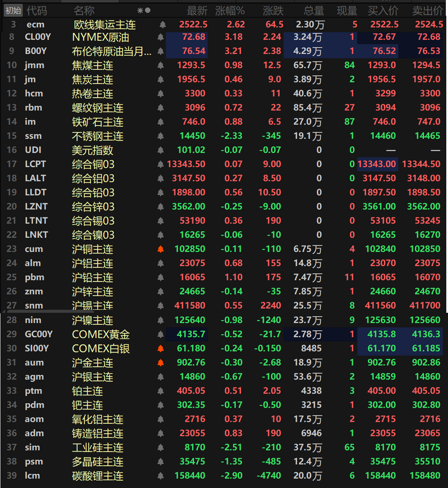Screen dimensions: 448x488
Task: Click the percent change -2.51 cell
Action: [x=231, y=448]
